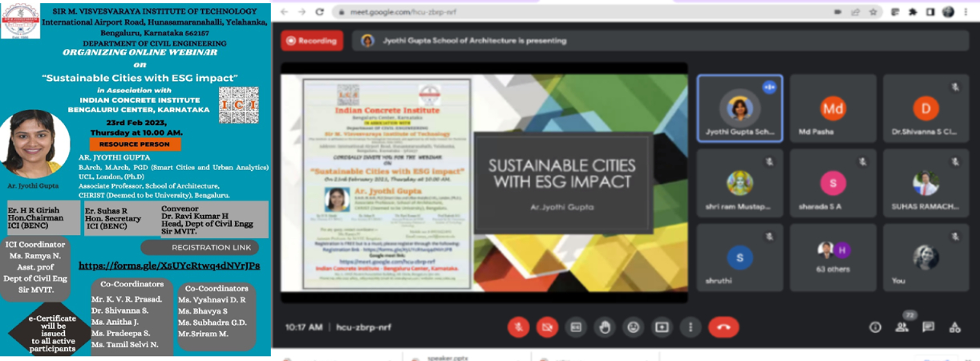The image size is (980, 361).
Task: Open Chrome side panel
Action: point(930,12)
